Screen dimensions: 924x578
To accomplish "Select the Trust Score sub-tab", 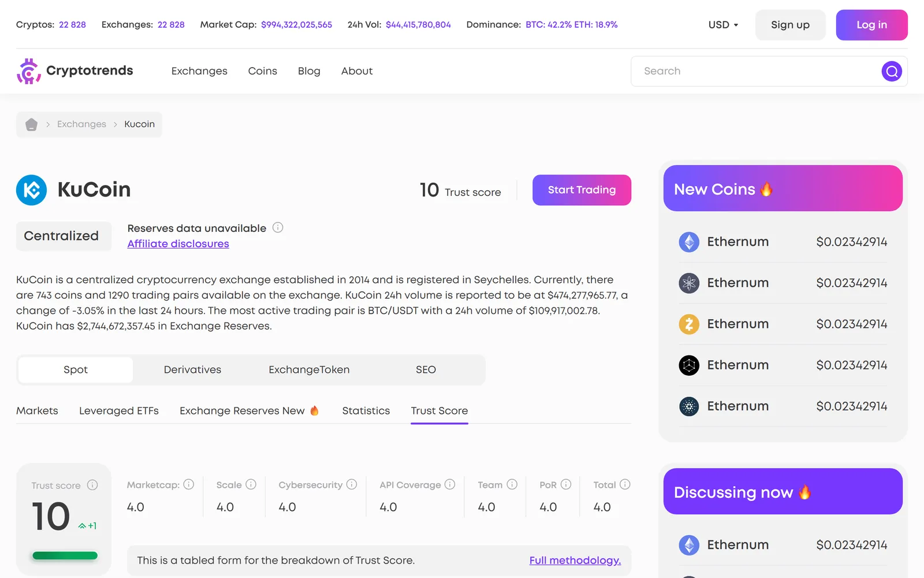I will [x=439, y=411].
